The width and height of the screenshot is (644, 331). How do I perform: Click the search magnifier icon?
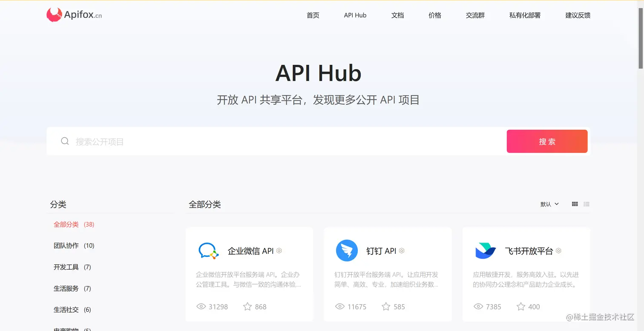(65, 141)
